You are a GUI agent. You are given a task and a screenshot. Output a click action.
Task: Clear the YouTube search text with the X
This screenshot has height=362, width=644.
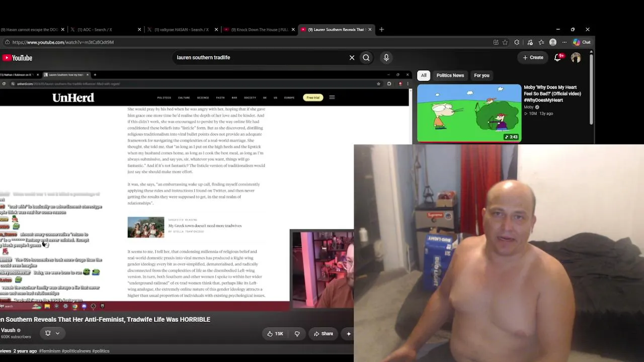[352, 57]
